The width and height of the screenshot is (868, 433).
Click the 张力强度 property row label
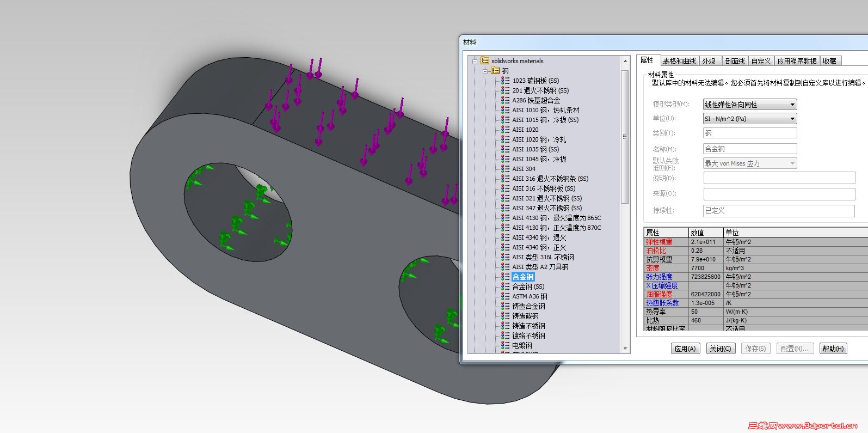tap(659, 277)
